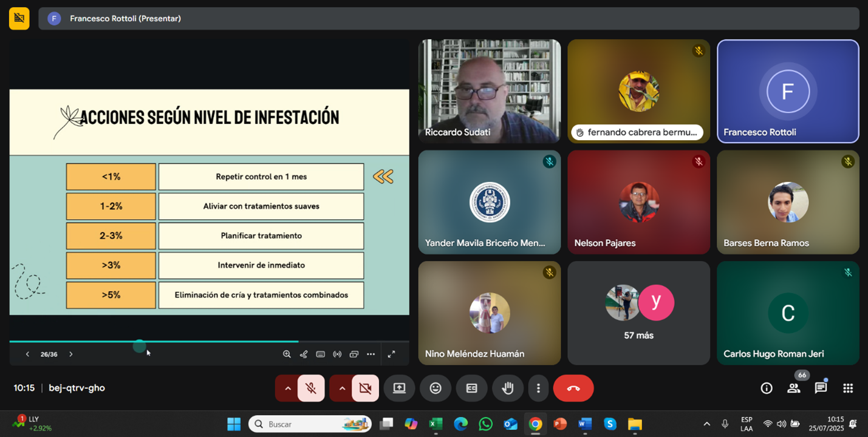This screenshot has width=868, height=437.
Task: Expand audio settings arrow beside microphone
Action: click(288, 388)
